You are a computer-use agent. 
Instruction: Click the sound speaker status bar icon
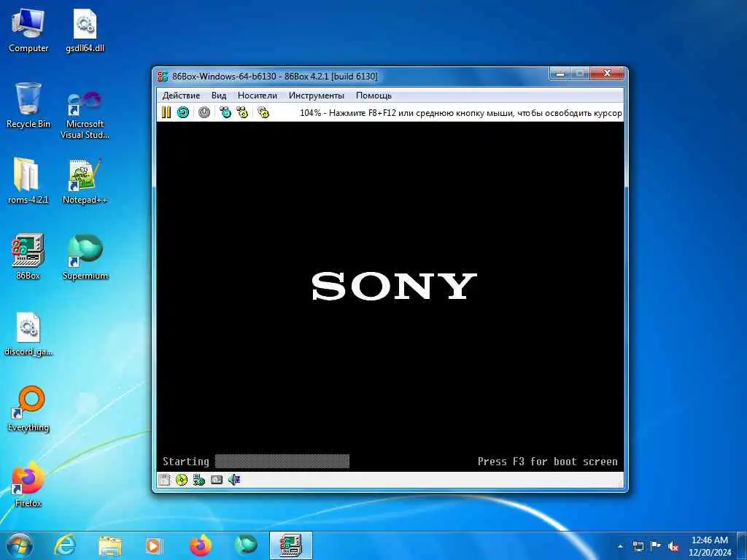tap(234, 480)
